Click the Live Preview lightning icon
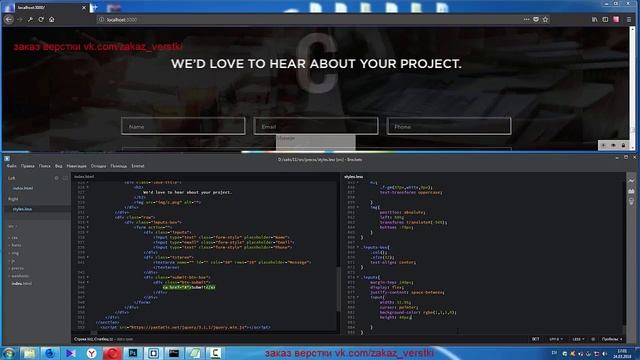The width and height of the screenshot is (640, 360). [631, 180]
